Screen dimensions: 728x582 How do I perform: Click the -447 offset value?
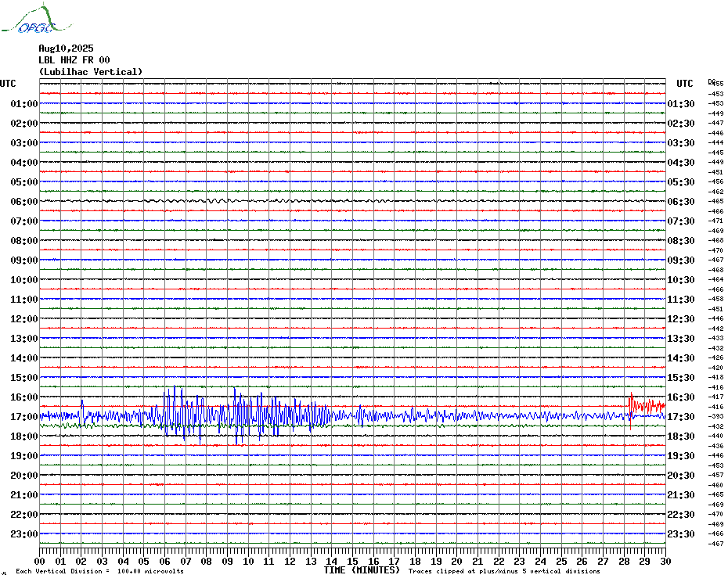tap(716, 123)
